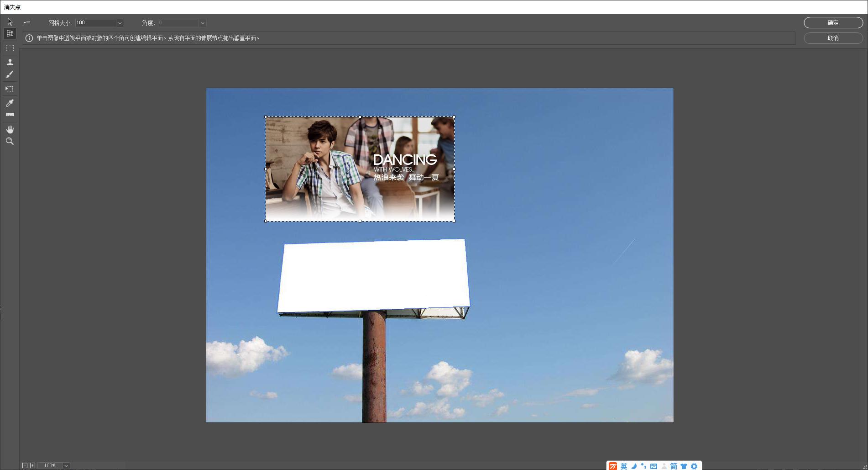Select the Edit Plane tool
Screen dimensions: 868x470
tap(9, 21)
